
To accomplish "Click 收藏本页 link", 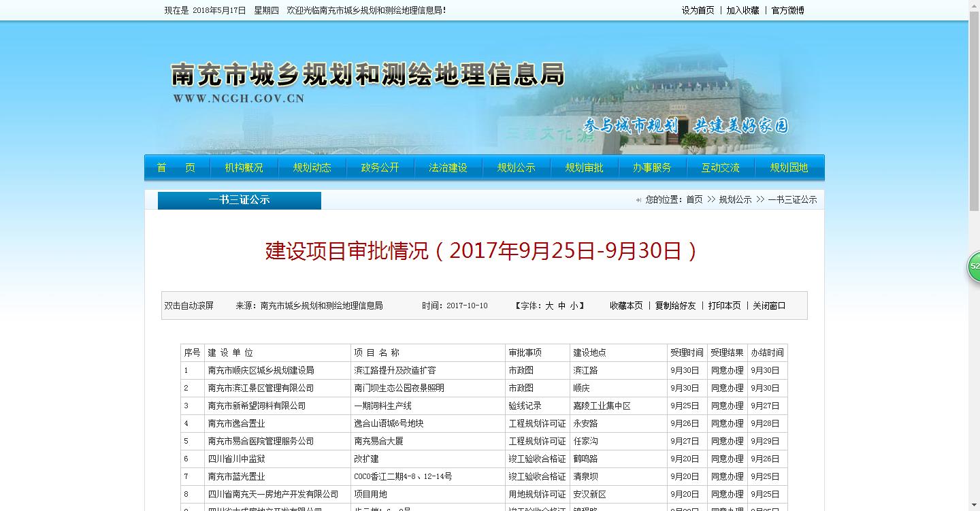I will coord(626,306).
